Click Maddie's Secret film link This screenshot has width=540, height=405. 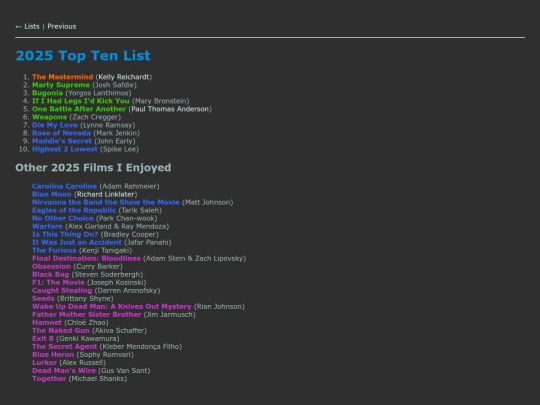point(62,141)
